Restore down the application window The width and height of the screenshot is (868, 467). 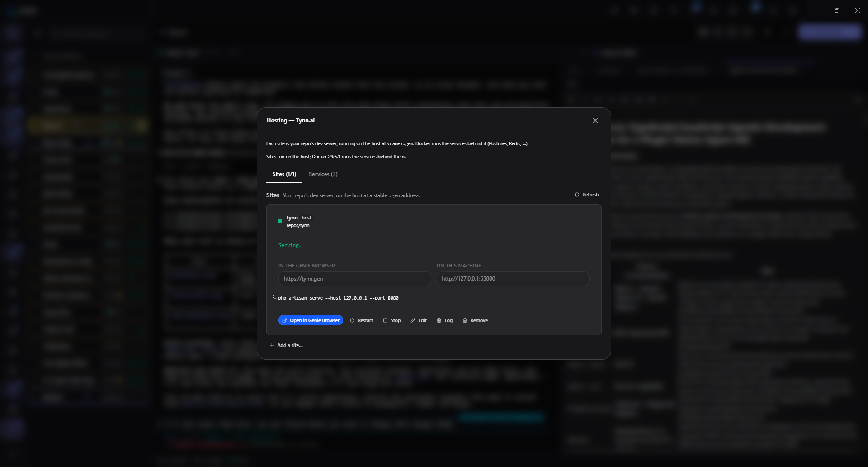click(x=837, y=10)
